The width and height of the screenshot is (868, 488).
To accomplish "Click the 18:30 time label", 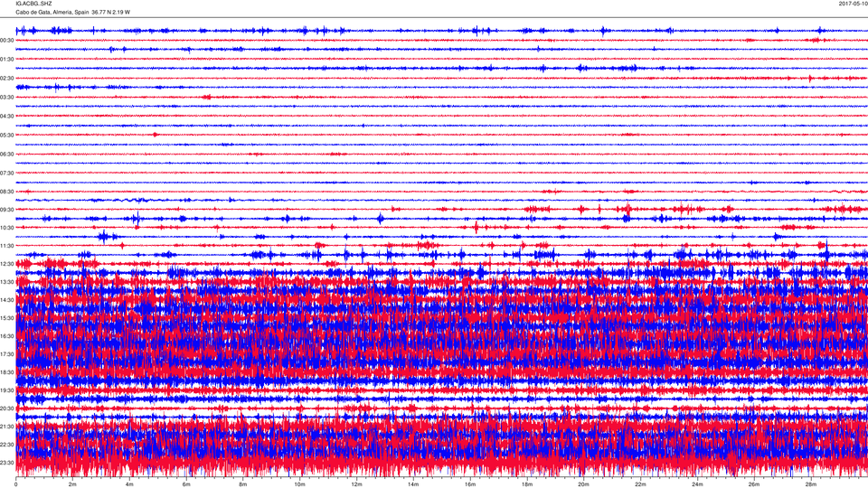I will tap(7, 372).
